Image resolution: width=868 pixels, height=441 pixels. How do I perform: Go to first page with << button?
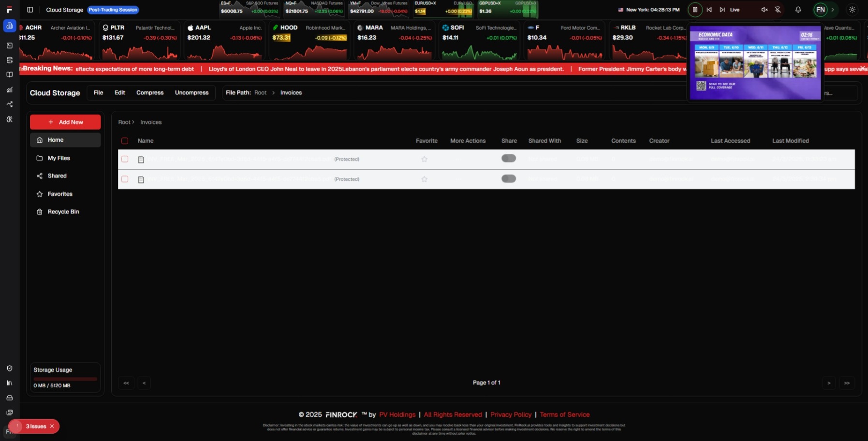126,383
